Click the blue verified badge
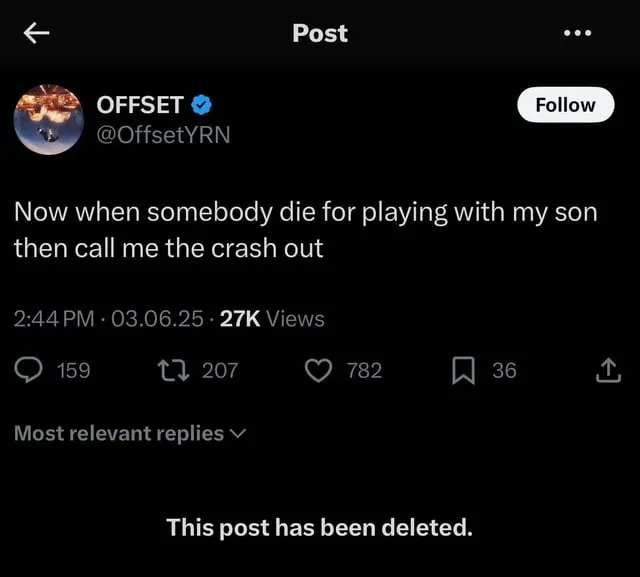 [x=201, y=105]
